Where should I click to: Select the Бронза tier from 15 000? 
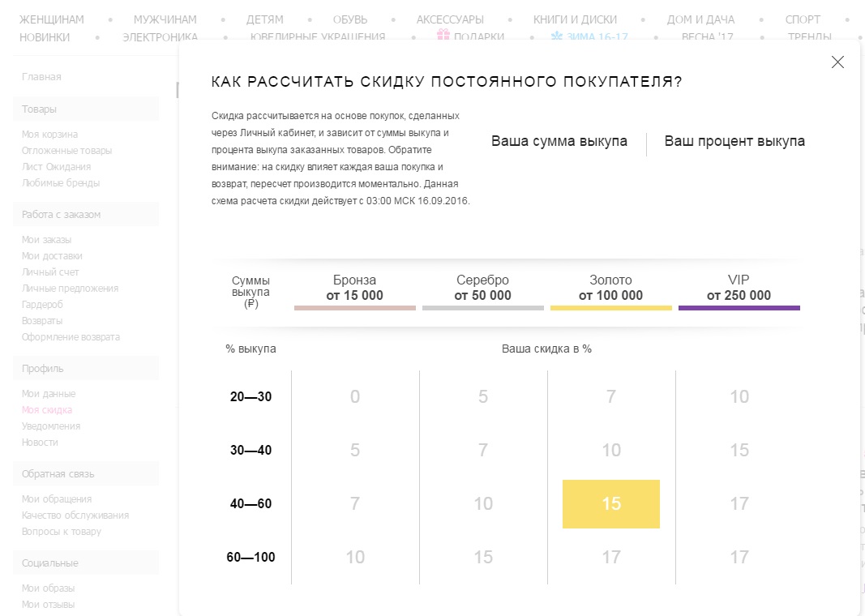tap(354, 289)
